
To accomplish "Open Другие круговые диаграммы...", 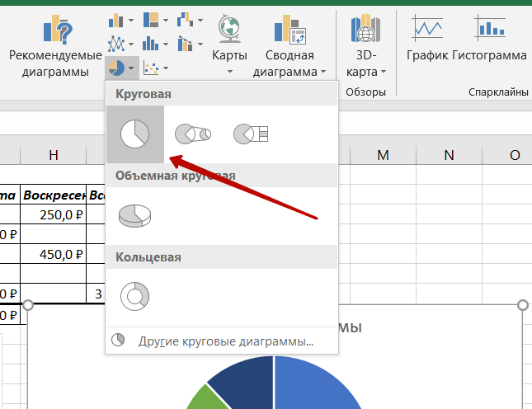I will (x=222, y=341).
